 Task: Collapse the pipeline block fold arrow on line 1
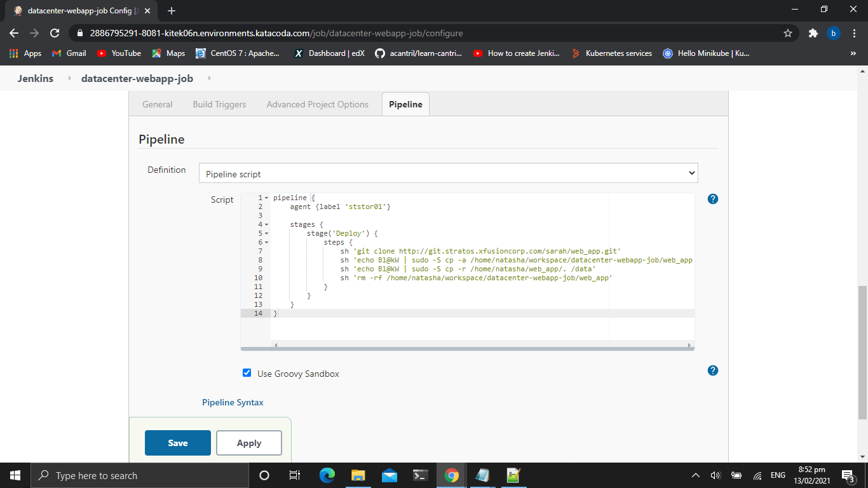[x=266, y=198]
